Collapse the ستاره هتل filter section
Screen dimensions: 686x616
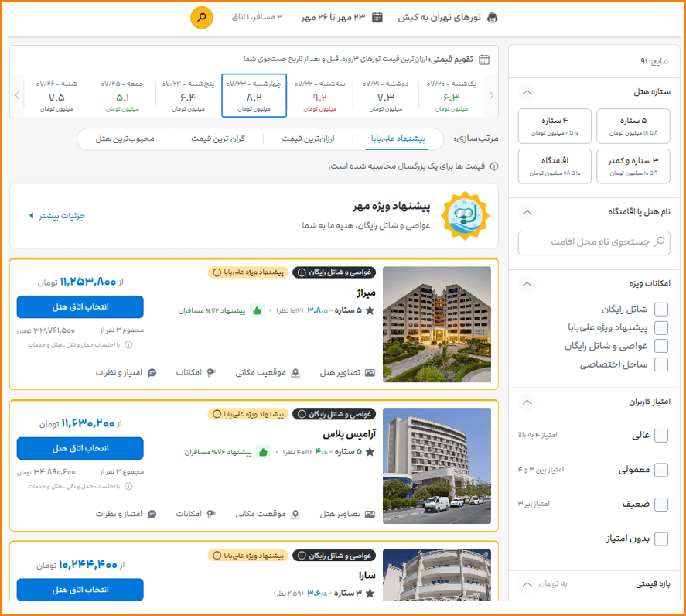[x=527, y=92]
